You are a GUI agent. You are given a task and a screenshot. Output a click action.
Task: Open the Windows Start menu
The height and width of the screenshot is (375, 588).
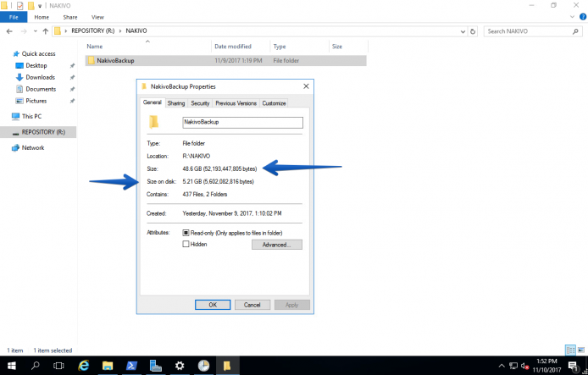(12, 366)
